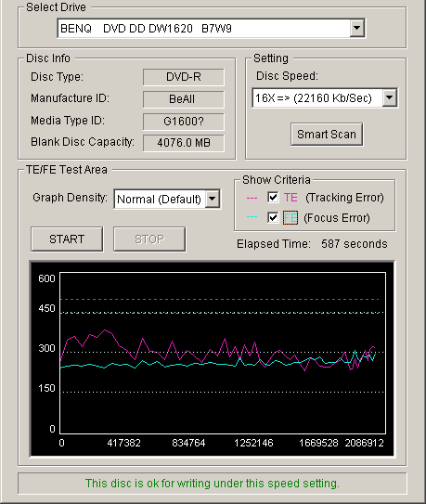
Task: Click the magenta dashed TE legend line
Action: click(252, 198)
